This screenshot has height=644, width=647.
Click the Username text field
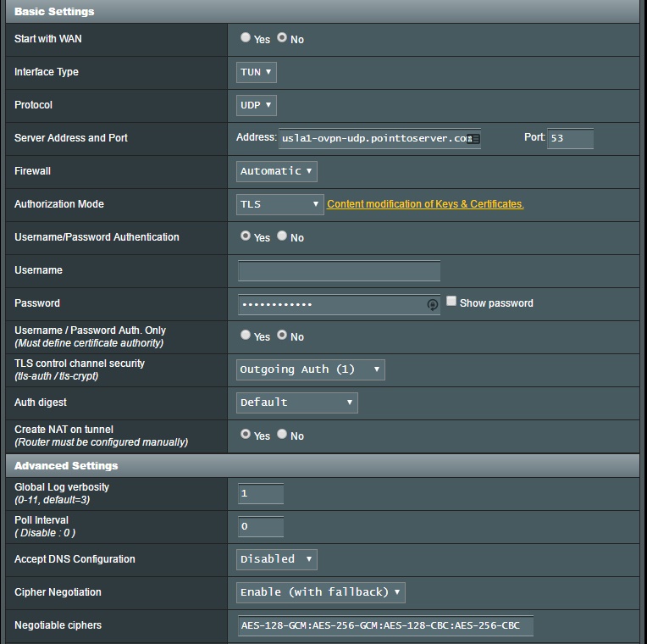pos(339,271)
